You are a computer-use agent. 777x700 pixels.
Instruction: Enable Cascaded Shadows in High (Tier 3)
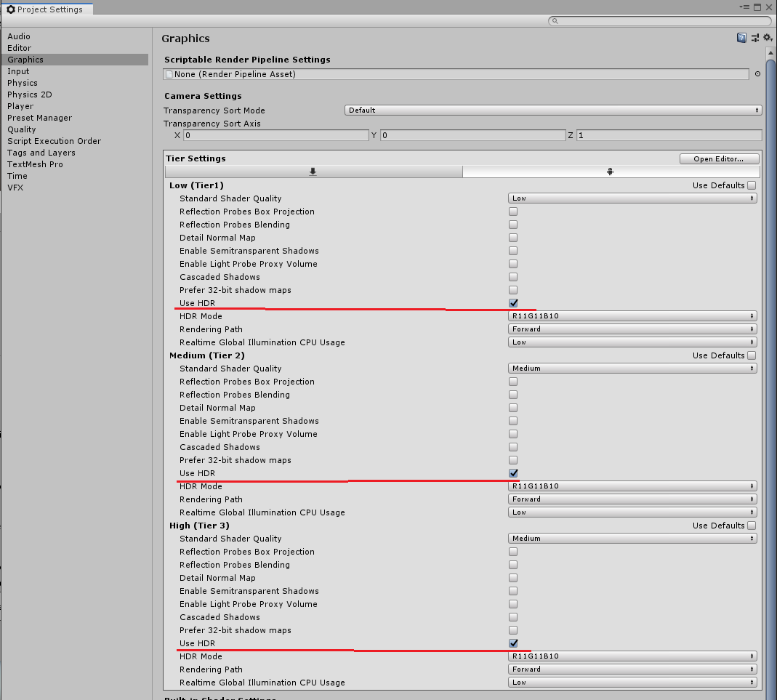pos(513,617)
